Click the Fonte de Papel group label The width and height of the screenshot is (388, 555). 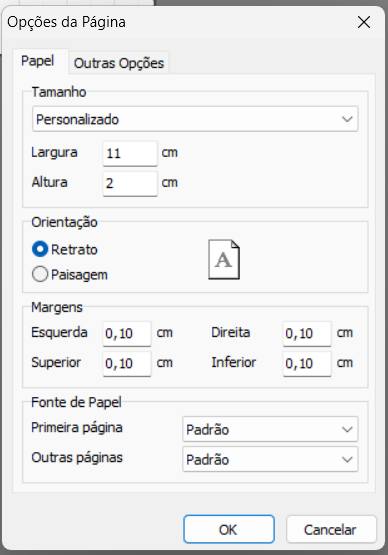click(76, 402)
